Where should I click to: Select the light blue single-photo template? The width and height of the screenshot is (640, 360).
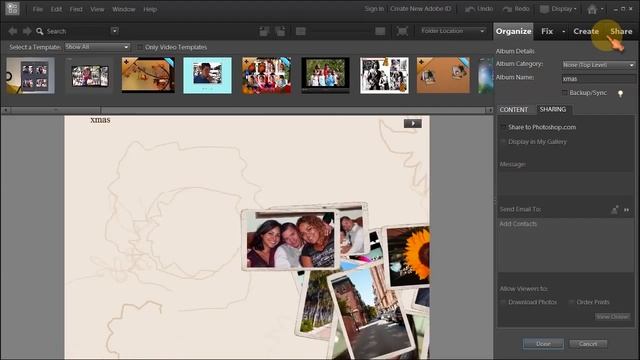click(x=207, y=76)
